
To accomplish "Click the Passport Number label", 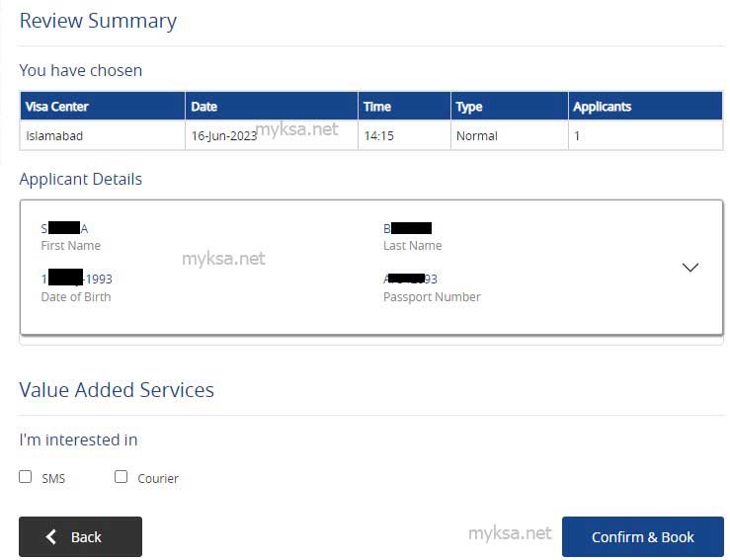I will point(432,297).
